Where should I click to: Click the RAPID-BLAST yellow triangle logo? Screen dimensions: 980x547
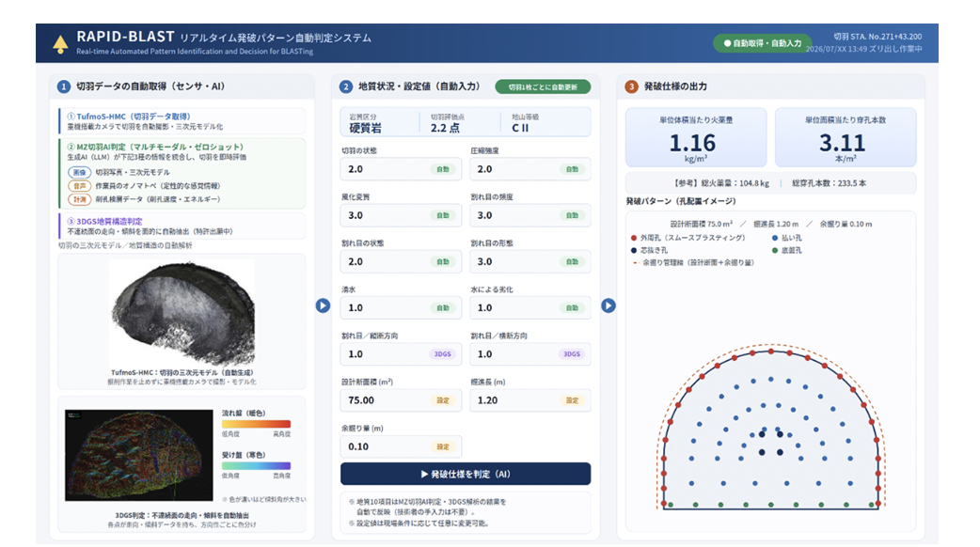pos(60,44)
